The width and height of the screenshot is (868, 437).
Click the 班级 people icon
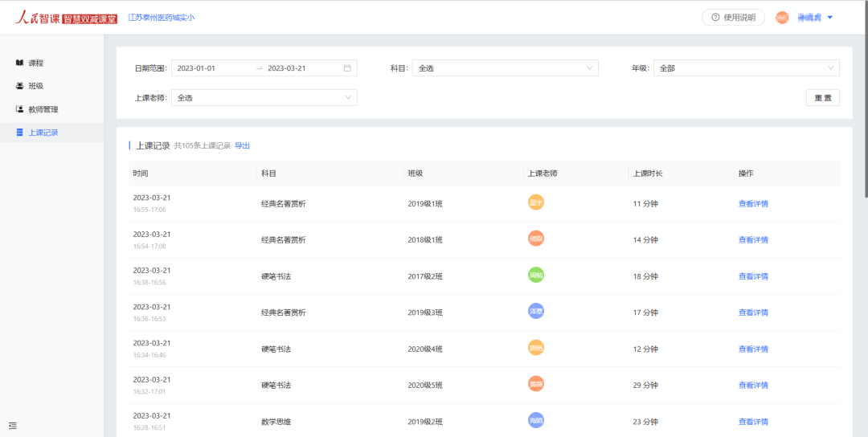click(19, 86)
